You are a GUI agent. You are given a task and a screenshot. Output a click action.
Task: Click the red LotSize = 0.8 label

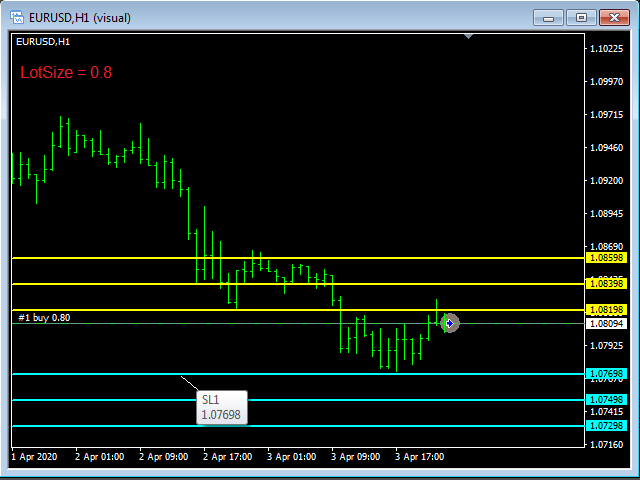click(66, 73)
